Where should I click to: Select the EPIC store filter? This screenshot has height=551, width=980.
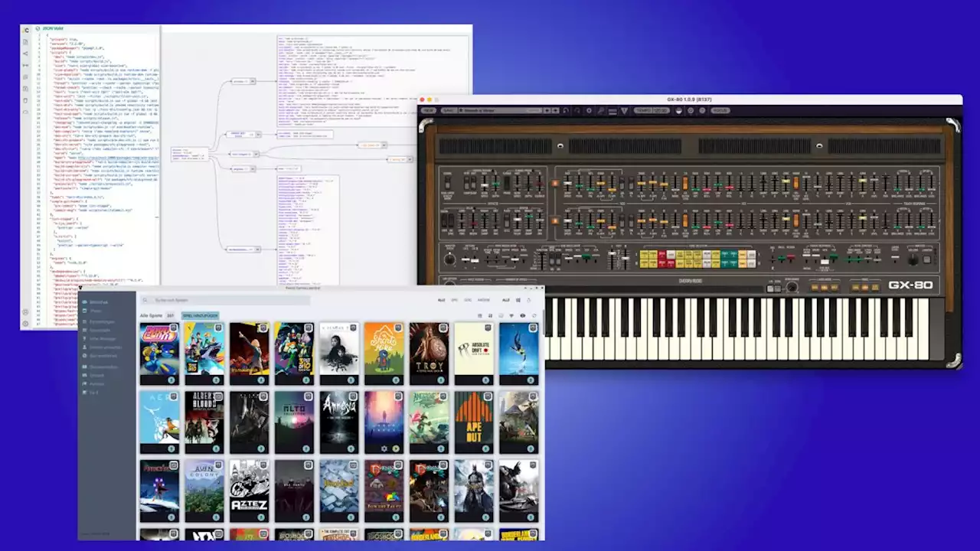[x=455, y=300]
